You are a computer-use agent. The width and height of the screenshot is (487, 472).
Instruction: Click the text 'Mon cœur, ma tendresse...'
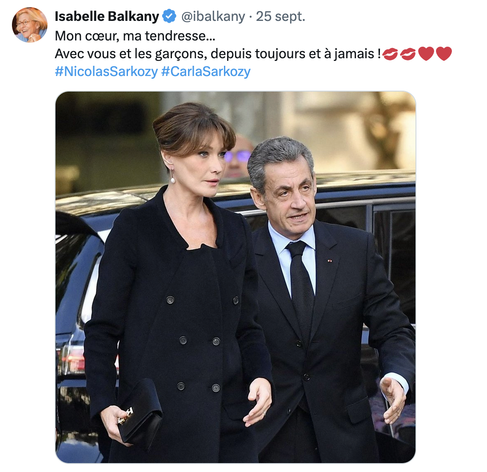135,36
